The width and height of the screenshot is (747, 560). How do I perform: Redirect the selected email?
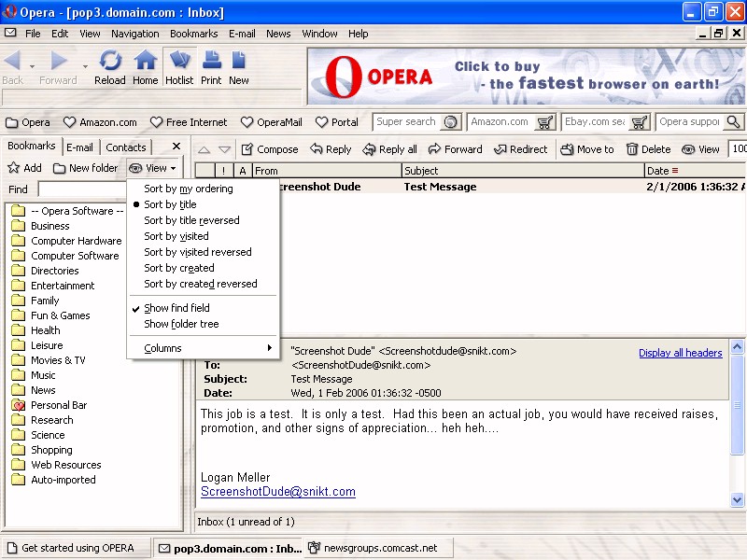click(521, 149)
